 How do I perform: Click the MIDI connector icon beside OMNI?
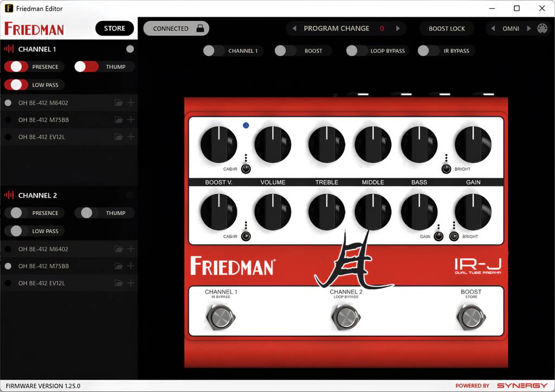544,28
